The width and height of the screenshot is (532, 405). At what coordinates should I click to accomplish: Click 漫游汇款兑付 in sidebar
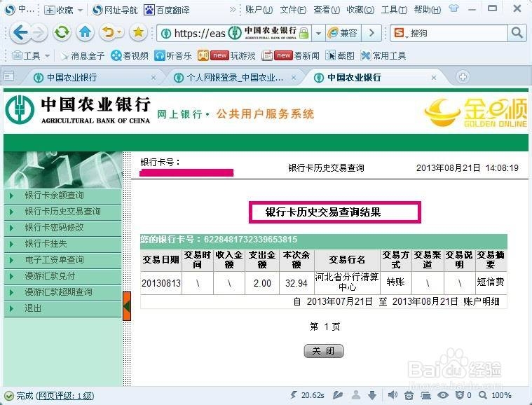63,276
